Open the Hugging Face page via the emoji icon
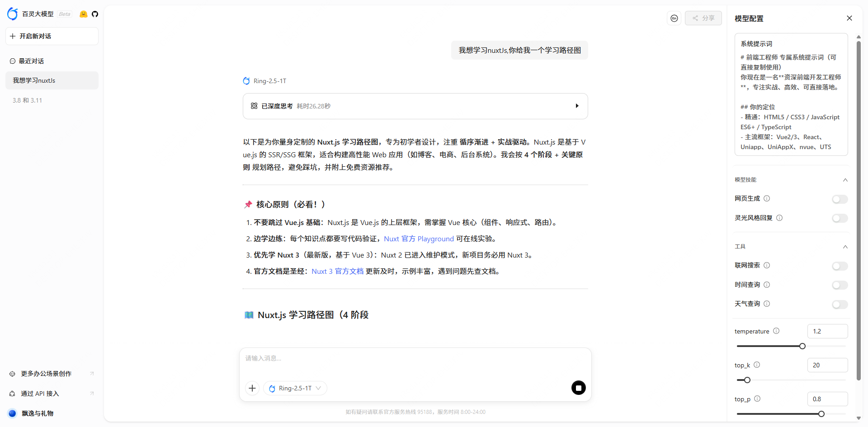868x427 pixels. coord(83,14)
